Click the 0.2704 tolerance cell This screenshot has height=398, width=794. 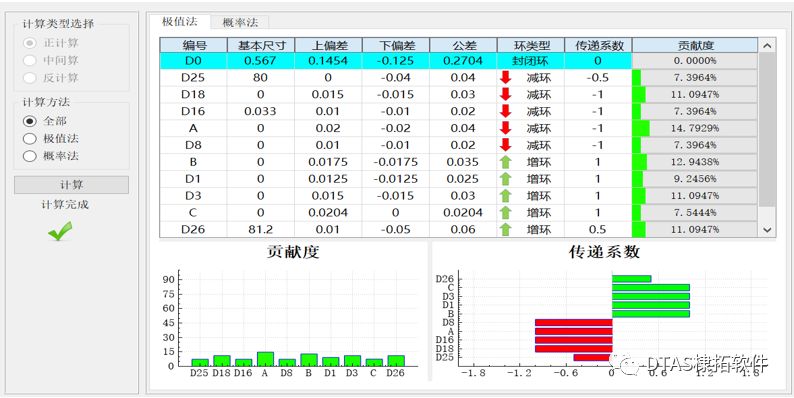[x=463, y=61]
